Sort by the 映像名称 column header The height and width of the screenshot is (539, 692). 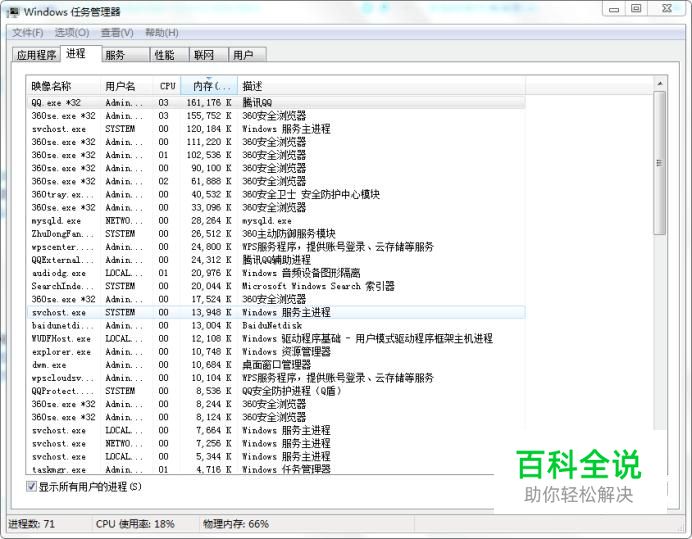click(x=64, y=86)
